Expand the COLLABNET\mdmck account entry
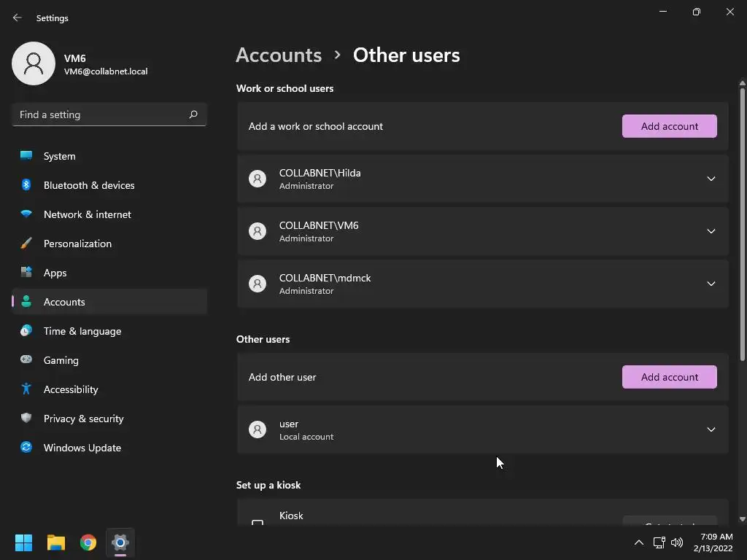This screenshot has width=747, height=560. (x=711, y=284)
